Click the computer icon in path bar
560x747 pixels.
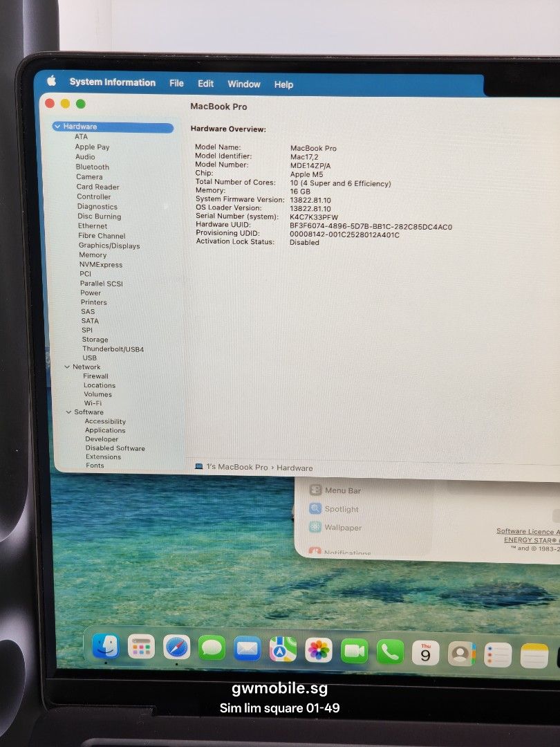pyautogui.click(x=199, y=466)
